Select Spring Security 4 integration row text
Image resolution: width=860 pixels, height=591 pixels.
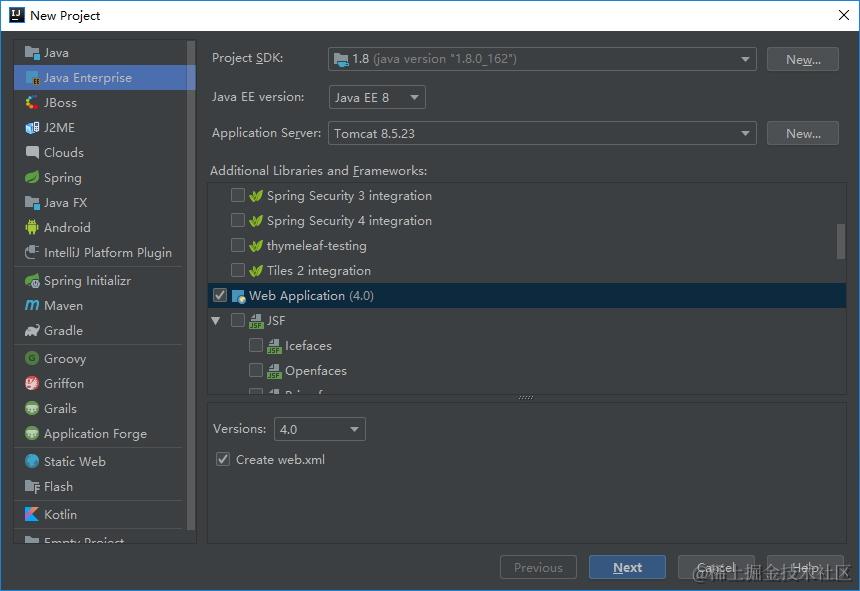point(349,220)
